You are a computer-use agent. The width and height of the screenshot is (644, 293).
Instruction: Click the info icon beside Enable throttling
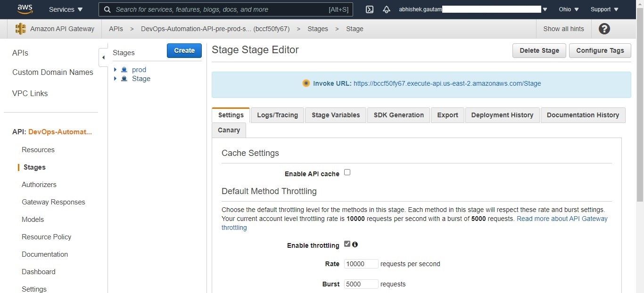(355, 244)
